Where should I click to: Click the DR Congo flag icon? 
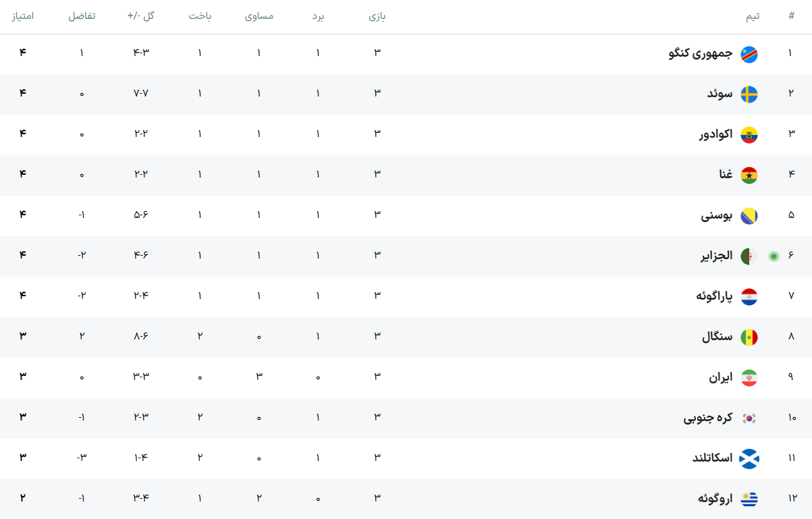[749, 54]
